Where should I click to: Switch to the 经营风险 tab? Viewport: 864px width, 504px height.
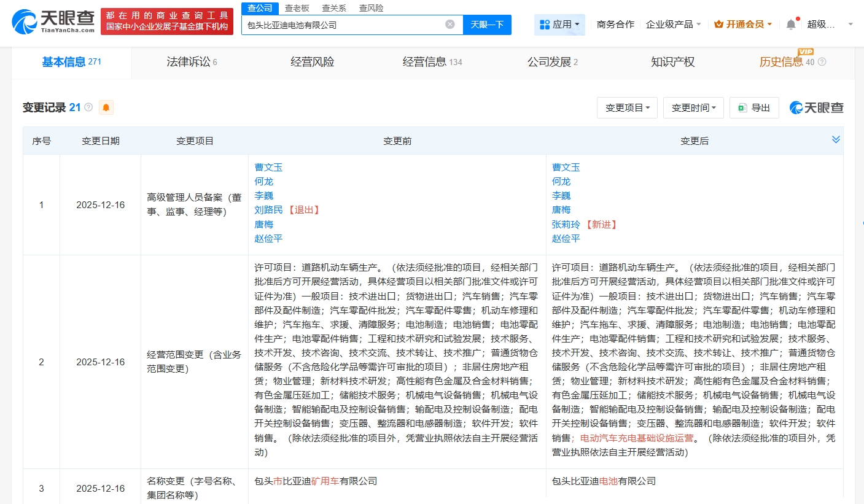(x=313, y=62)
